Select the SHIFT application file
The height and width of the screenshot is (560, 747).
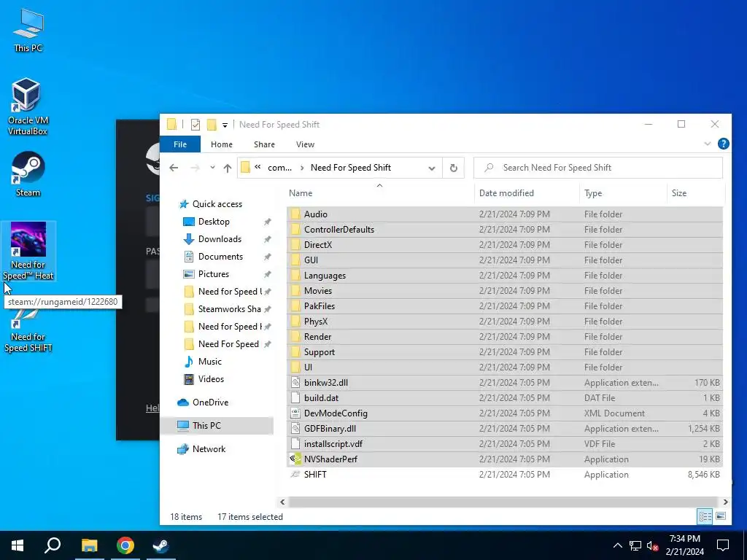tap(315, 474)
